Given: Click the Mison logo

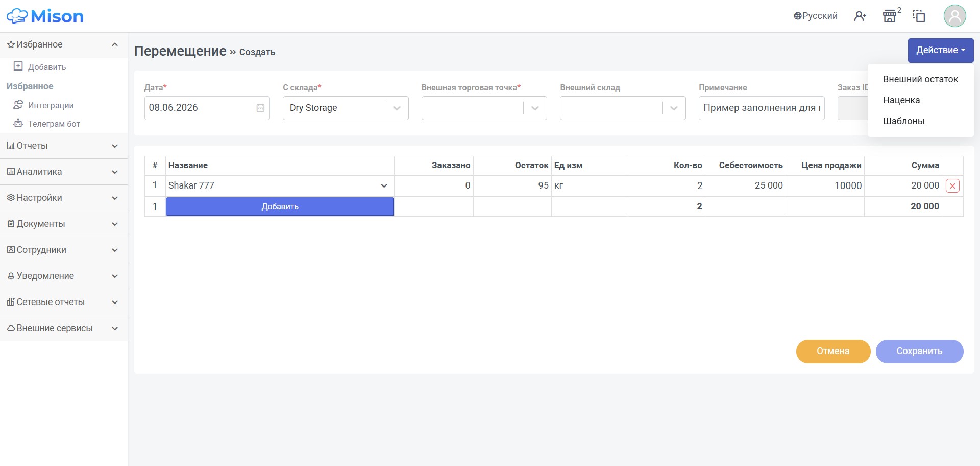Looking at the screenshot, I should [45, 16].
